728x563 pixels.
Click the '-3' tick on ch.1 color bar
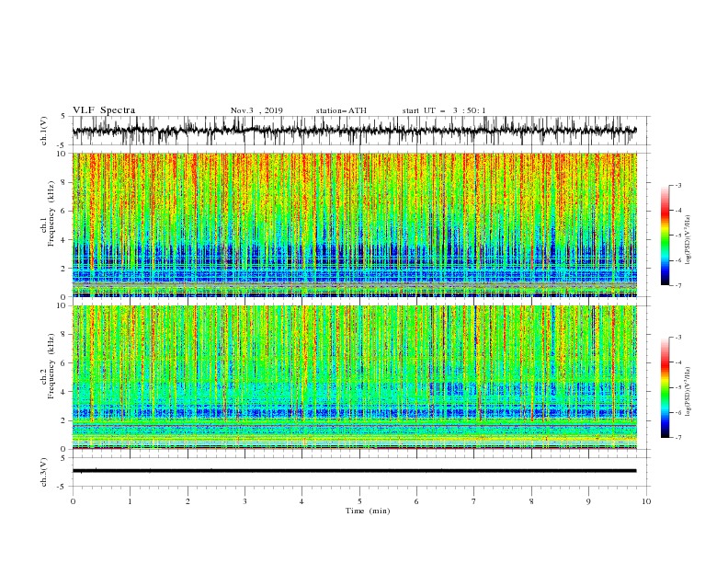(x=678, y=185)
